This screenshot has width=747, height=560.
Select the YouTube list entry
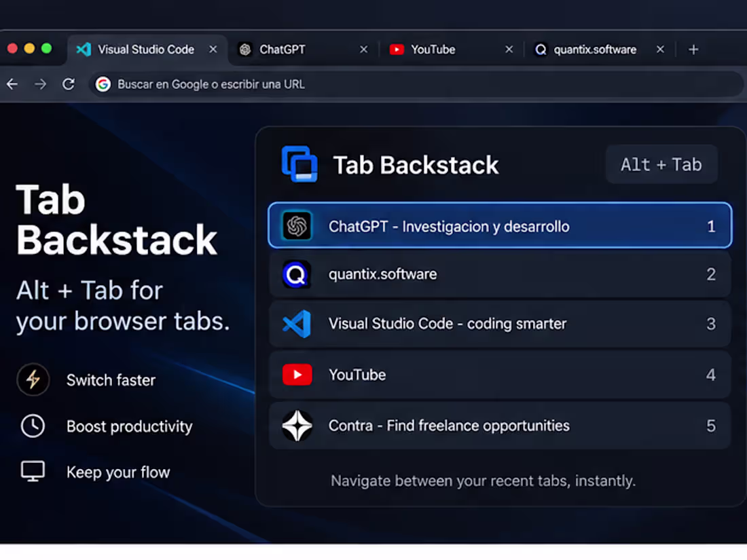pyautogui.click(x=500, y=375)
